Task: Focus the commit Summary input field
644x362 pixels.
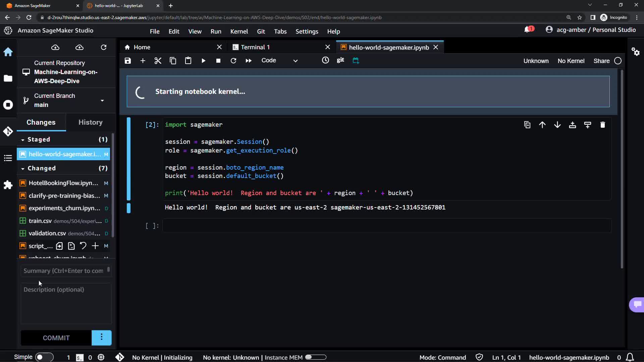Action: pyautogui.click(x=64, y=270)
